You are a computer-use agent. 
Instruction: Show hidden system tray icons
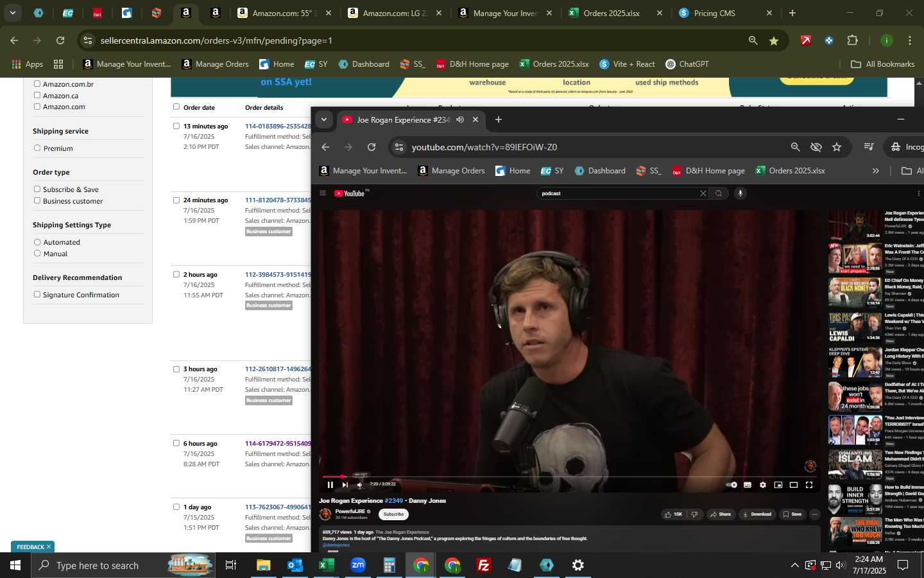point(794,565)
